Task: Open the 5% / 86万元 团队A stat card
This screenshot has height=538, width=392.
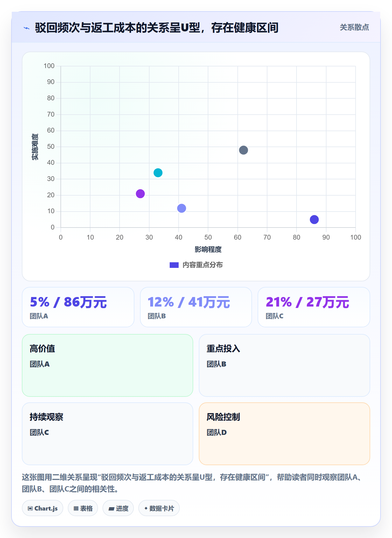Action: 78,307
